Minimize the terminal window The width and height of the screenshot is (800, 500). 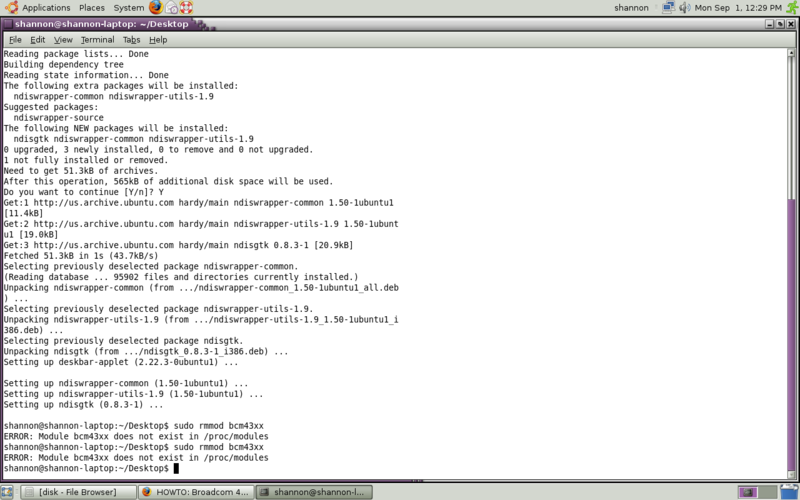click(770, 24)
